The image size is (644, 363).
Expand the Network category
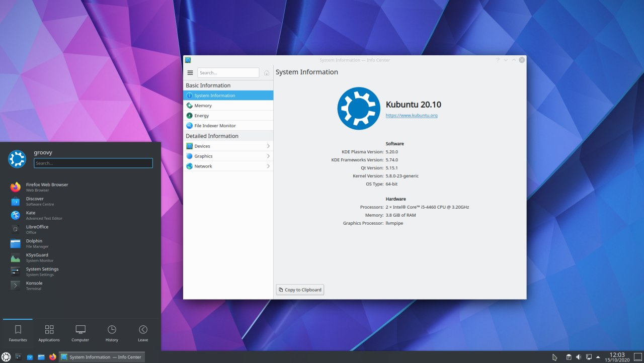[x=228, y=166]
